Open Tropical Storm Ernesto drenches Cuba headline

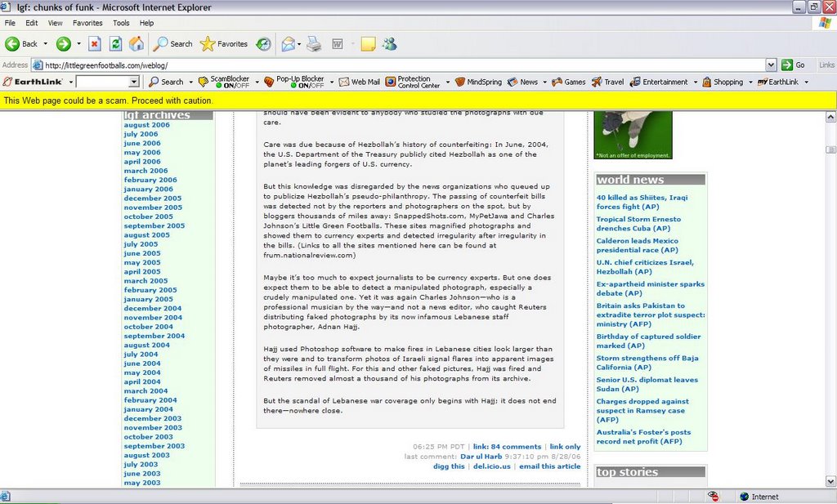click(638, 224)
